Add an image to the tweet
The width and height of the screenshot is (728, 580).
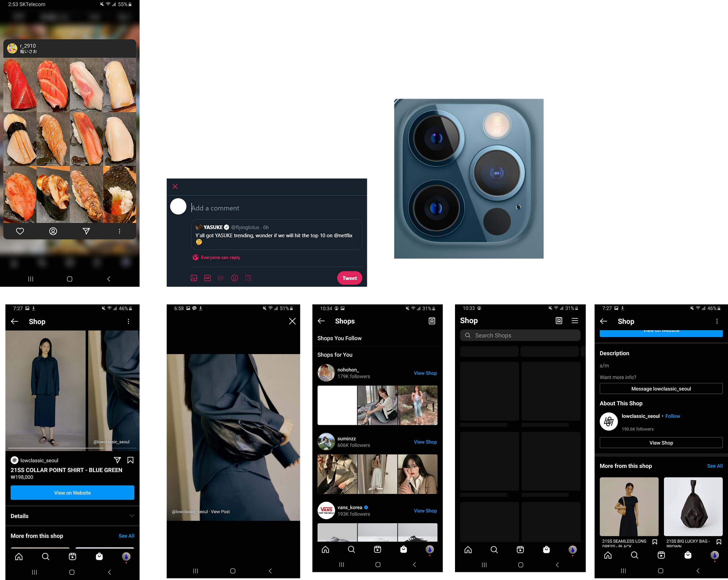[194, 278]
